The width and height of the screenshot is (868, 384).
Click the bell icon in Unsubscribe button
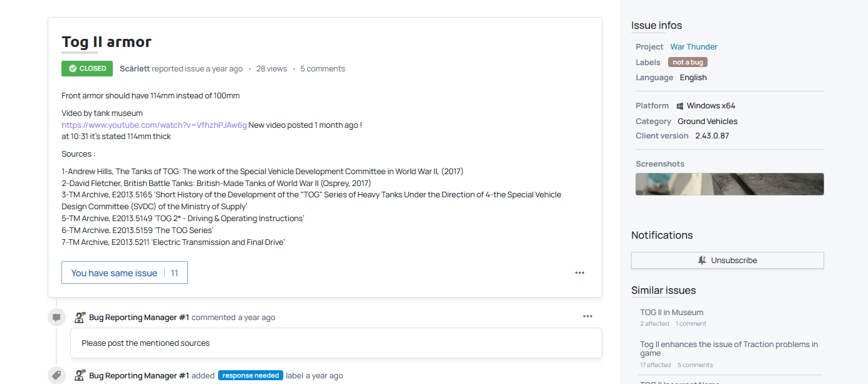point(702,260)
